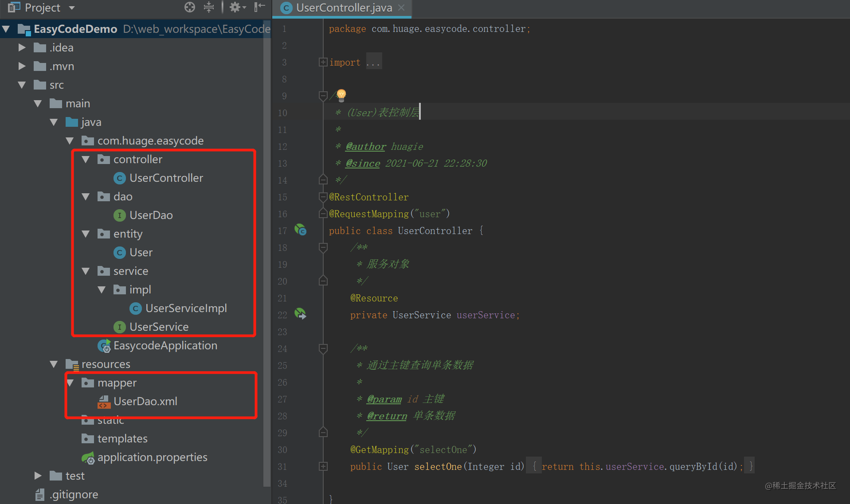Image resolution: width=850 pixels, height=504 pixels.
Task: Select the templates folder
Action: (x=122, y=438)
